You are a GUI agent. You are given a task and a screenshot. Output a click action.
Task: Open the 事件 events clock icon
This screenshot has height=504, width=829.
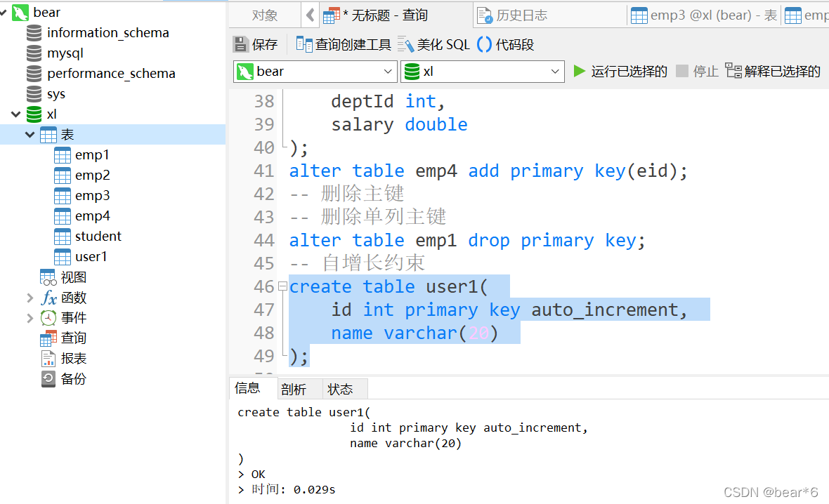click(48, 318)
